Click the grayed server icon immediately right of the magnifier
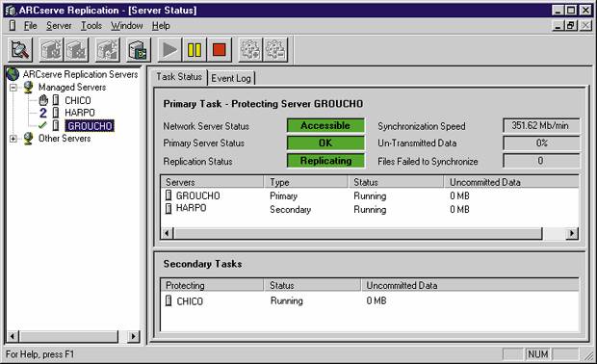The height and width of the screenshot is (364, 597). (51, 50)
